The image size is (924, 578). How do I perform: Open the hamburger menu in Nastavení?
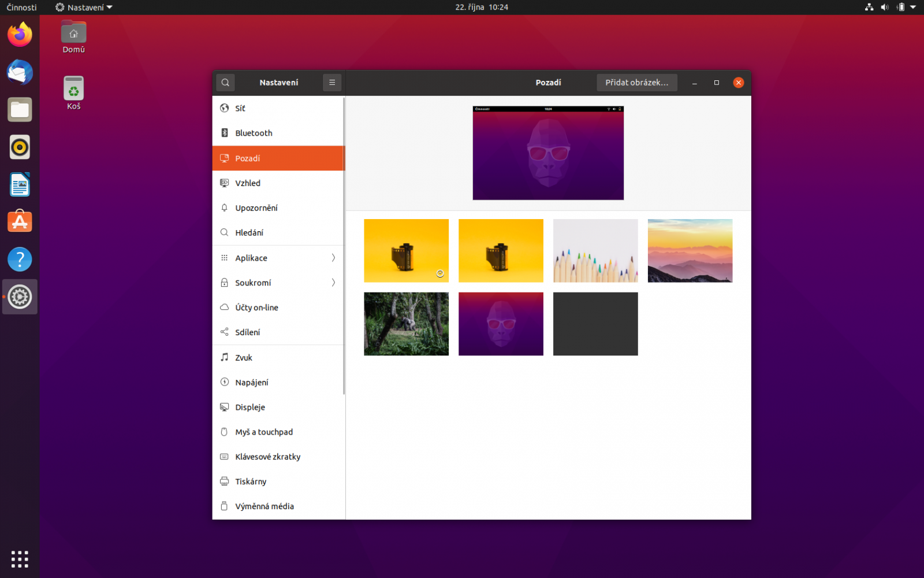(332, 82)
